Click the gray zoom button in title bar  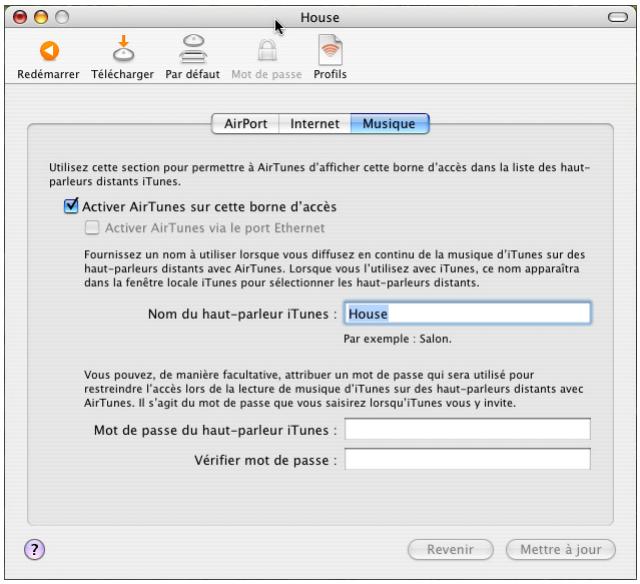click(x=62, y=17)
